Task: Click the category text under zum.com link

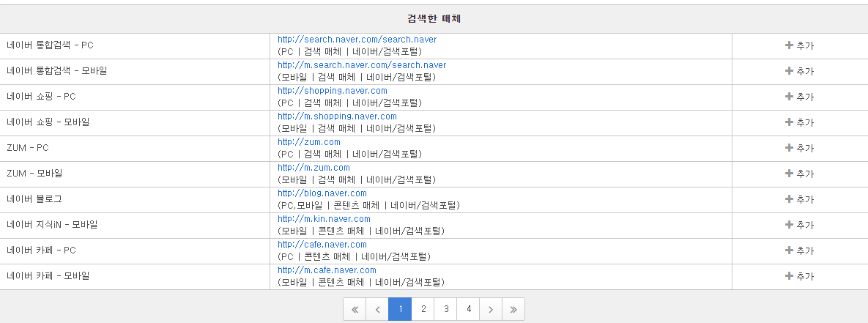Action: click(349, 154)
